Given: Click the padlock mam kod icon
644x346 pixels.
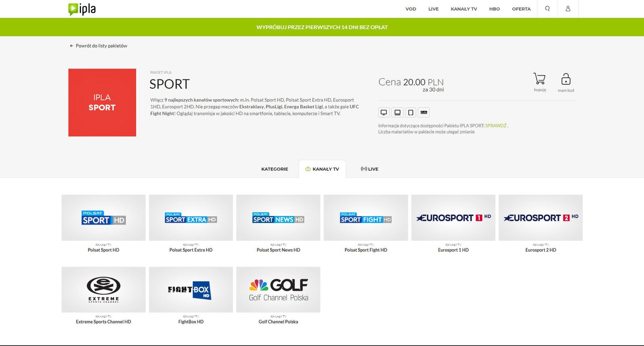Looking at the screenshot, I should (566, 79).
